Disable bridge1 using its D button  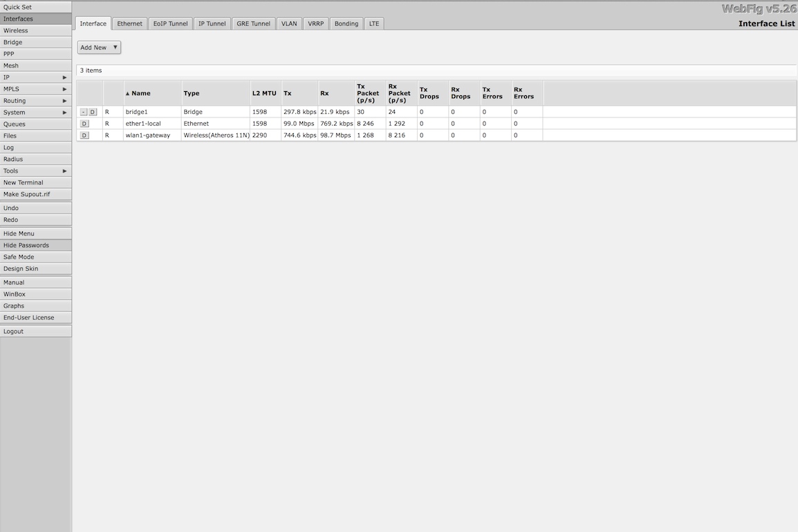pyautogui.click(x=93, y=112)
